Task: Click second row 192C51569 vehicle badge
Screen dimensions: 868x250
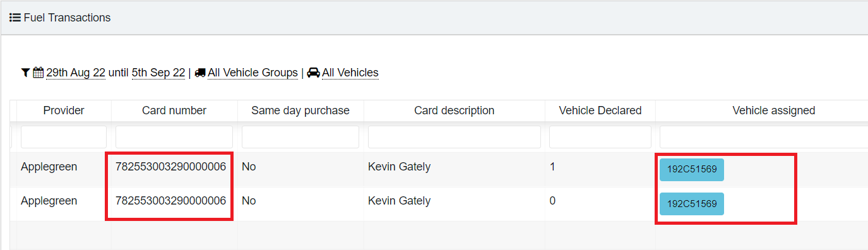Action: 692,204
